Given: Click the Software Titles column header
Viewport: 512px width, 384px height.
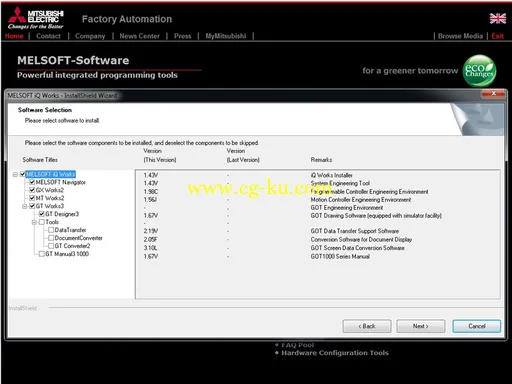Looking at the screenshot, I should tap(40, 160).
